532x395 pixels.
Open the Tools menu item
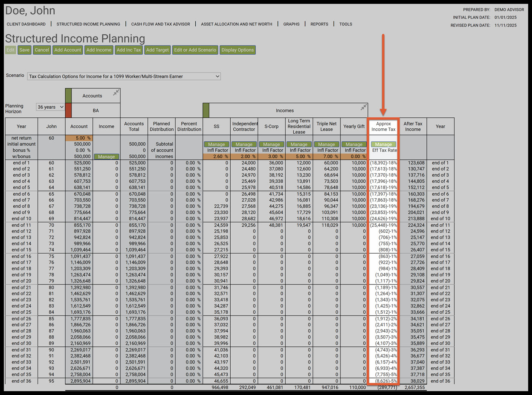(x=345, y=24)
